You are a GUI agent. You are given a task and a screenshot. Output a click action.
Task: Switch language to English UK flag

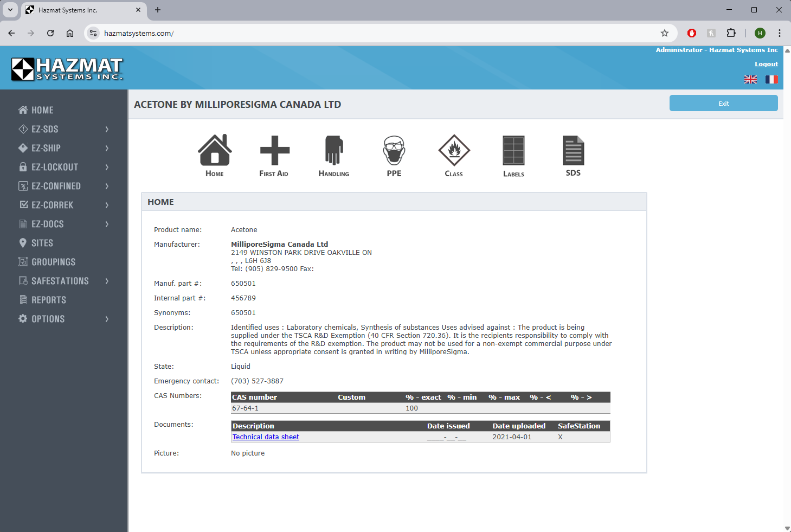750,80
